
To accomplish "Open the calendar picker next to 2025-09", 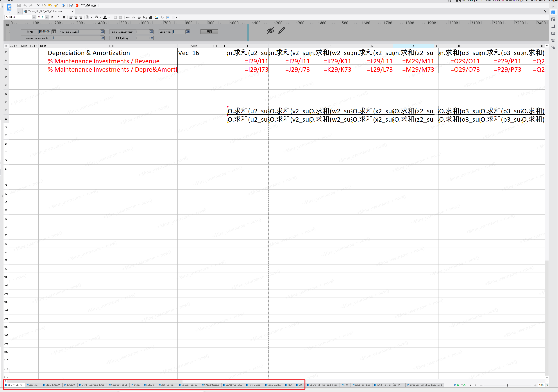I will tap(54, 32).
